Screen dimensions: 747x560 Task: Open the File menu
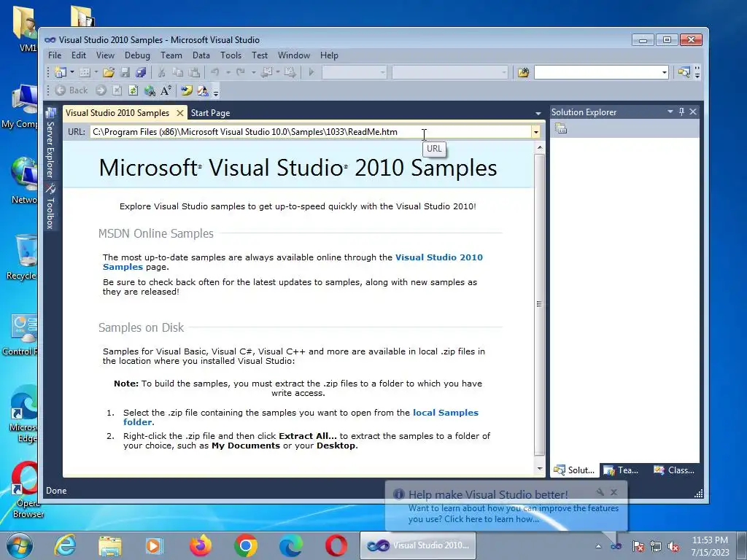click(x=55, y=55)
